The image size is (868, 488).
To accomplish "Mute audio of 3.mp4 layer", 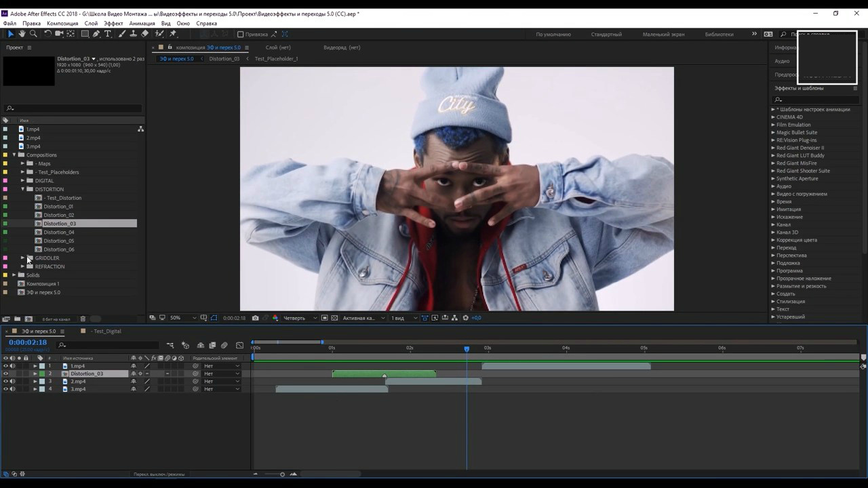I will (x=12, y=389).
